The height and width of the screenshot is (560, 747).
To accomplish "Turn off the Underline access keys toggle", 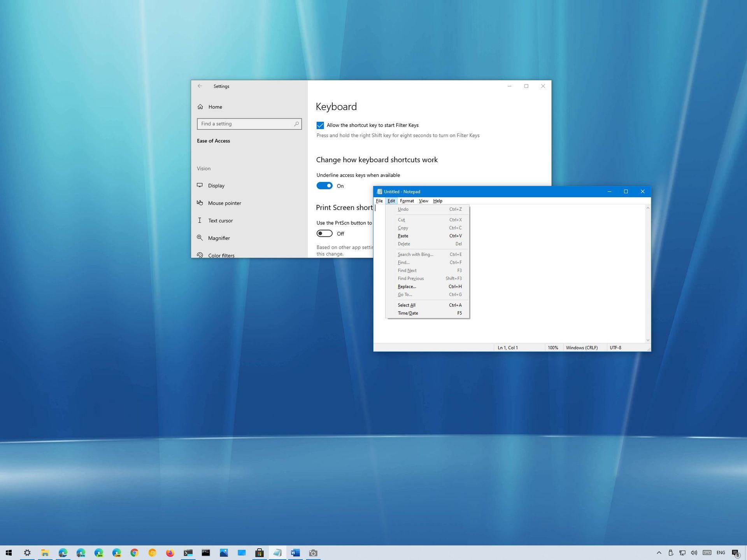I will coord(324,185).
